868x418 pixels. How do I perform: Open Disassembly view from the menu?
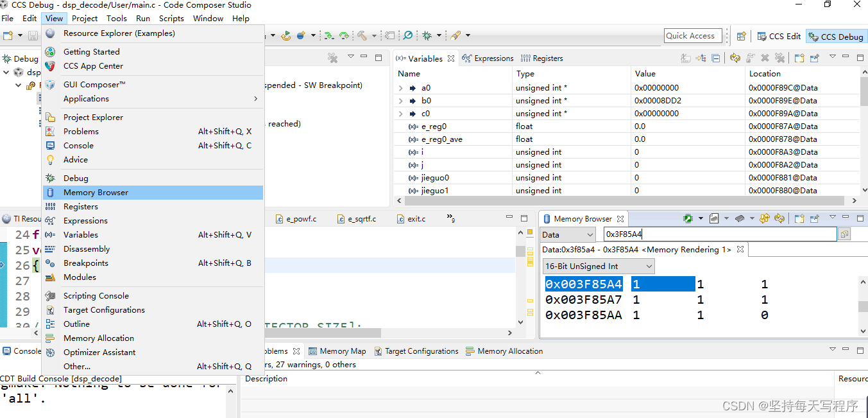(x=153, y=249)
